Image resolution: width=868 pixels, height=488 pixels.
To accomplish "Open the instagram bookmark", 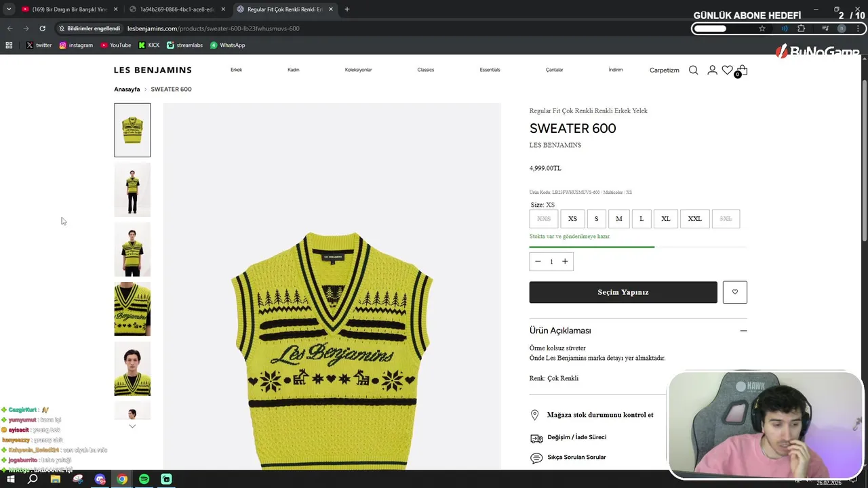I will (76, 45).
